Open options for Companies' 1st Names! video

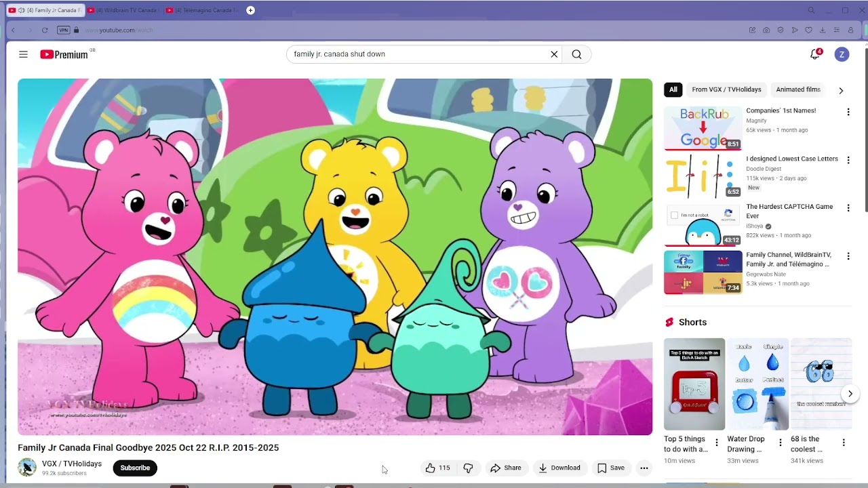(848, 112)
